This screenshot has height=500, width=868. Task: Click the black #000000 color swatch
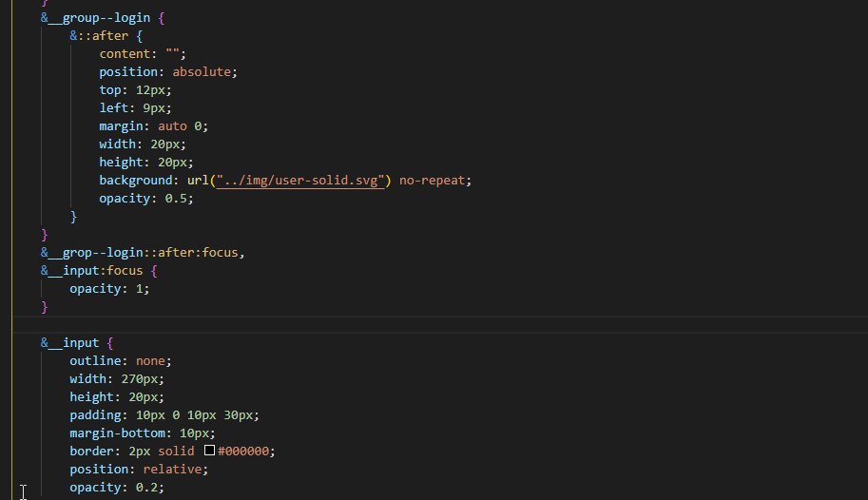[209, 451]
